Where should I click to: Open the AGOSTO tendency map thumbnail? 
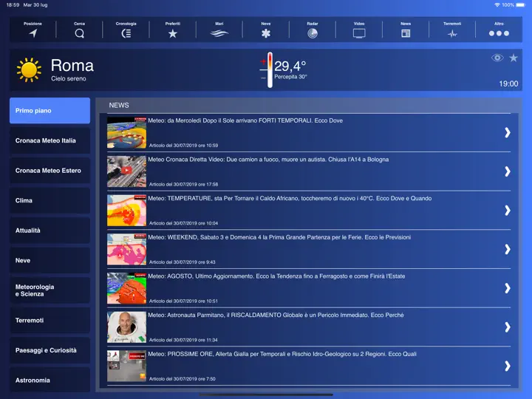pyautogui.click(x=126, y=288)
